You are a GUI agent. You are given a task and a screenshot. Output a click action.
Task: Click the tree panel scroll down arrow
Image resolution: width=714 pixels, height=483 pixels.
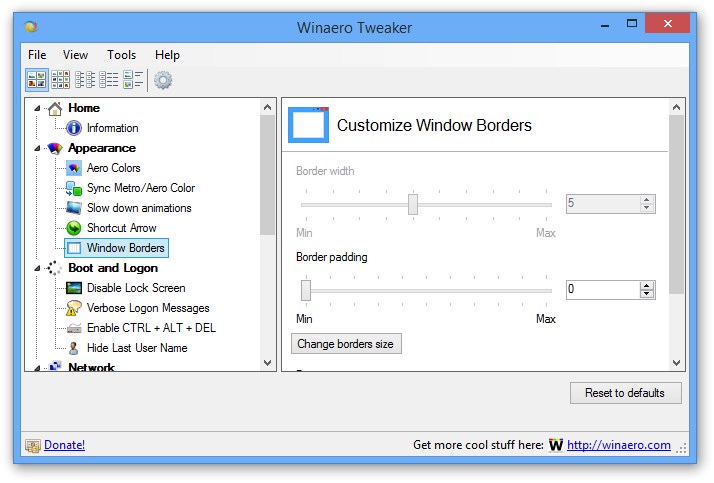(267, 363)
